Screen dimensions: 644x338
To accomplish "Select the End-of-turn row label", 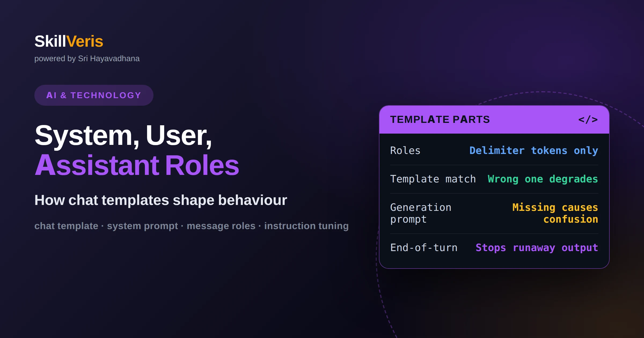I will (424, 248).
